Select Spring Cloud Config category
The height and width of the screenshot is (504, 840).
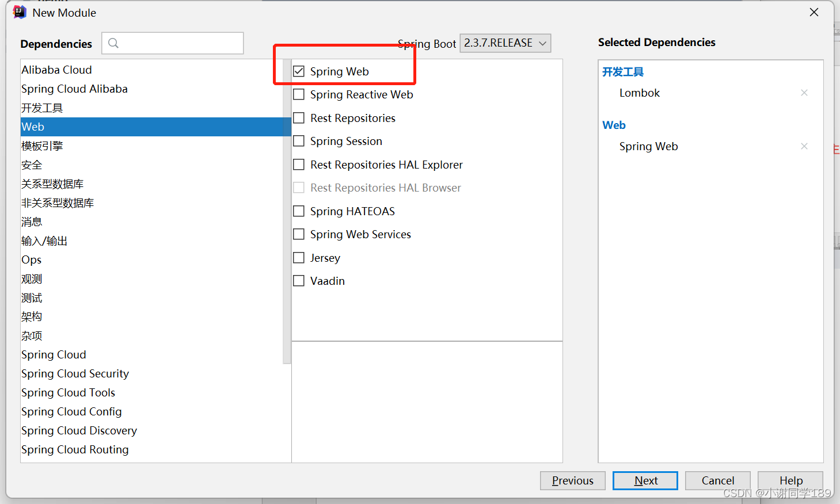click(152, 411)
